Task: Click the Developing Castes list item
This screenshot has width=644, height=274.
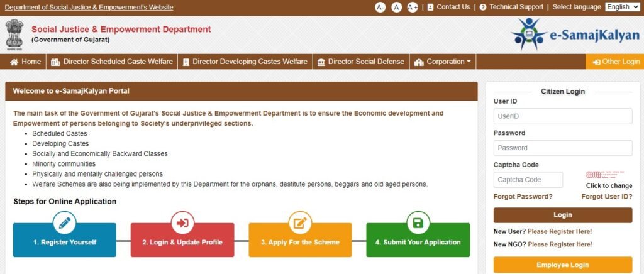Action: (x=60, y=143)
